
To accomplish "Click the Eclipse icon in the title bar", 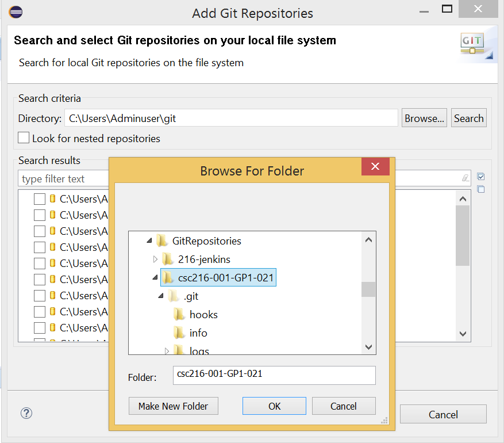I will pyautogui.click(x=16, y=12).
